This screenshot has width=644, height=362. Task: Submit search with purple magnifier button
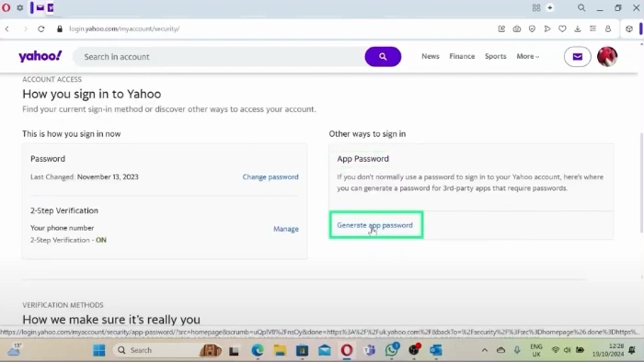(383, 57)
